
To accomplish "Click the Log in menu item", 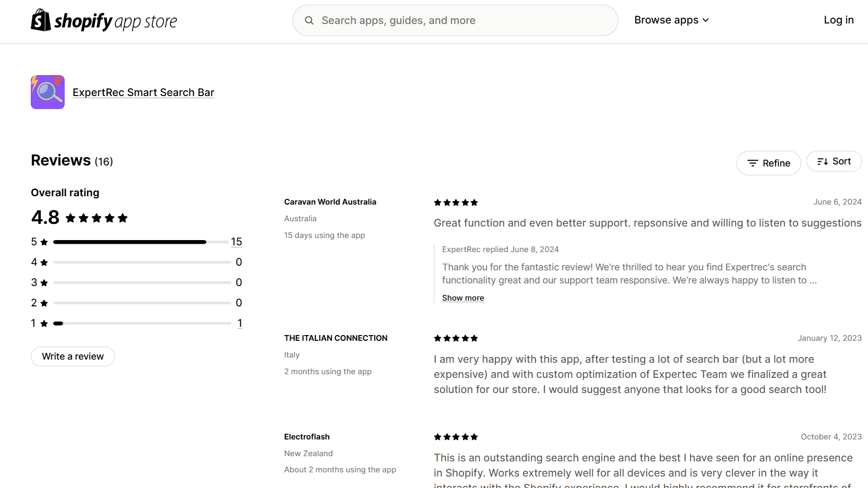I will pos(838,20).
